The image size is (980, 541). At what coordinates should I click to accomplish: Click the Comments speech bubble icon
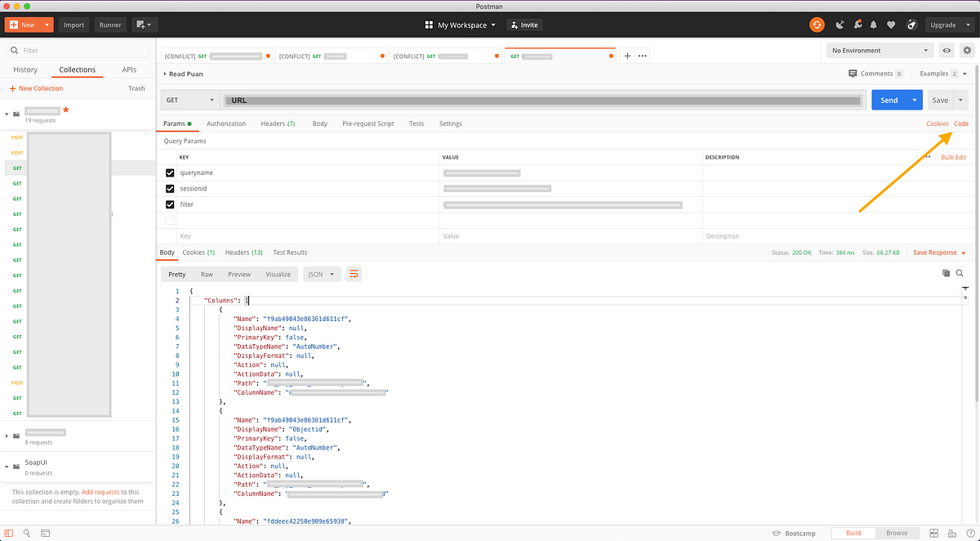pyautogui.click(x=853, y=74)
